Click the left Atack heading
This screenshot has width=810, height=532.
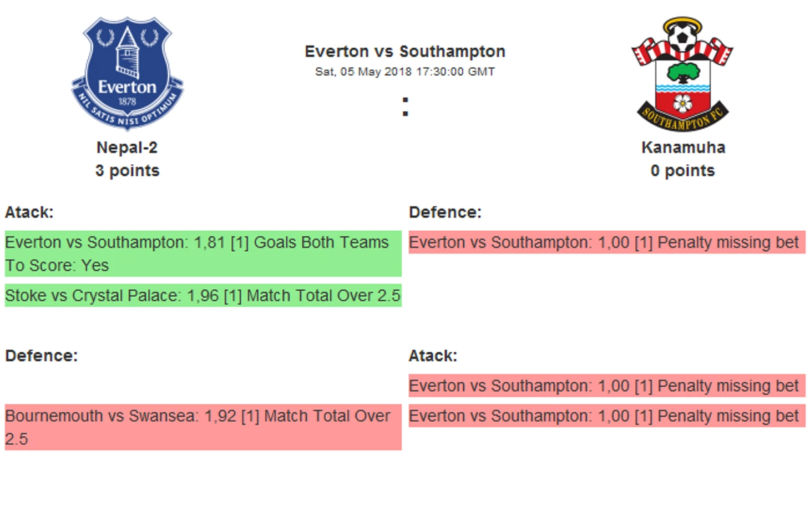coord(29,212)
